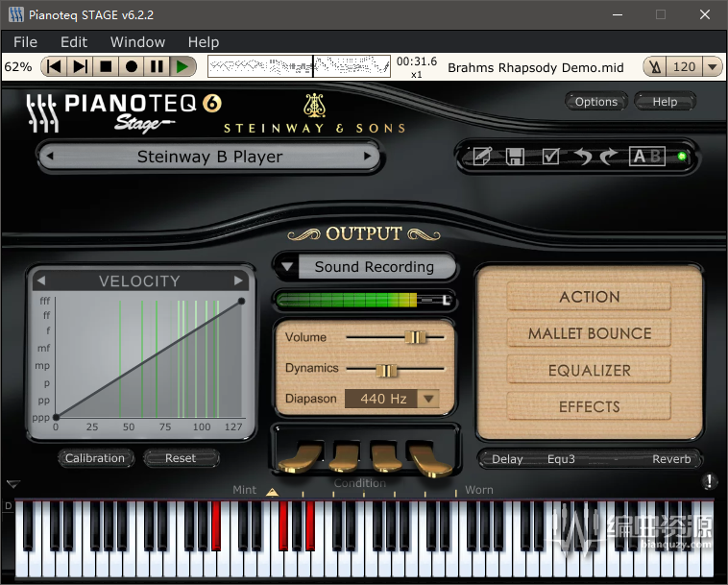Open the Diapason dropdown arrow
This screenshot has width=728, height=585.
coord(428,399)
